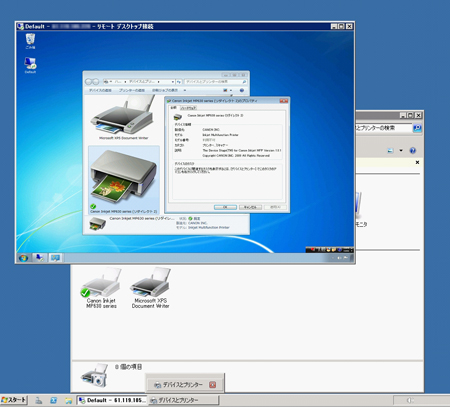Image resolution: width=450 pixels, height=407 pixels.
Task: Click the view icon in the local window toolbar
Action: [x=390, y=151]
